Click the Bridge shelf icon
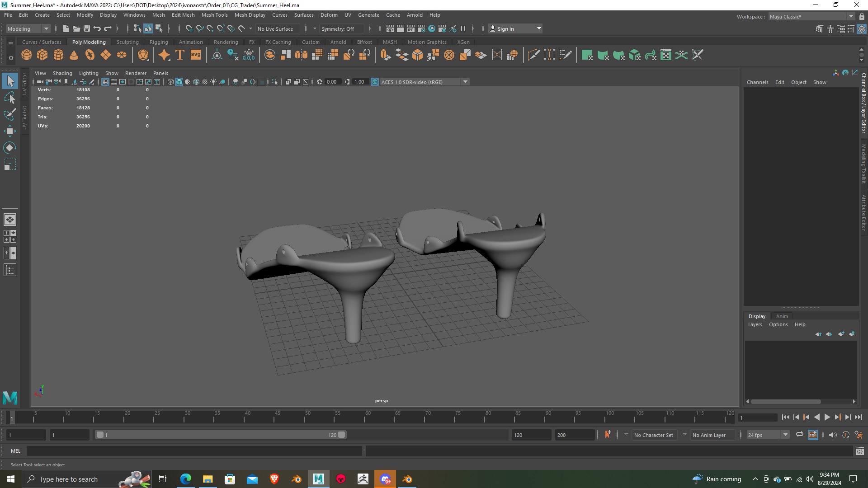 click(x=401, y=55)
